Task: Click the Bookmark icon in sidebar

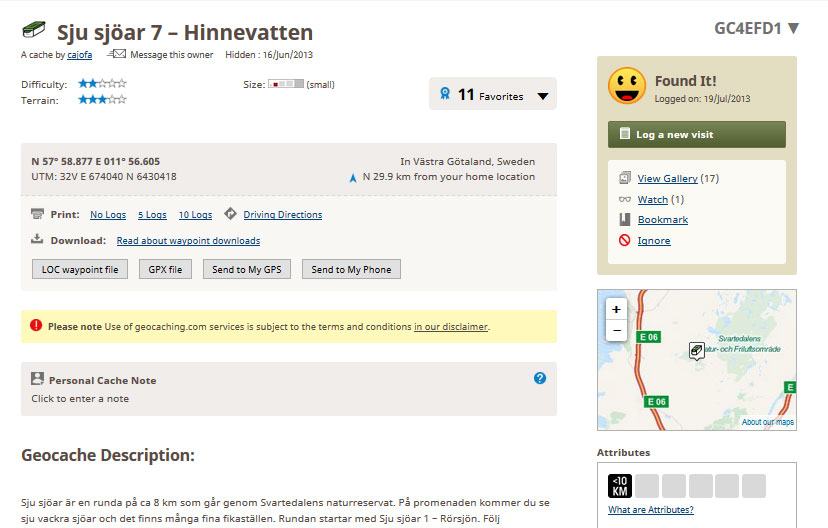Action: coord(623,220)
